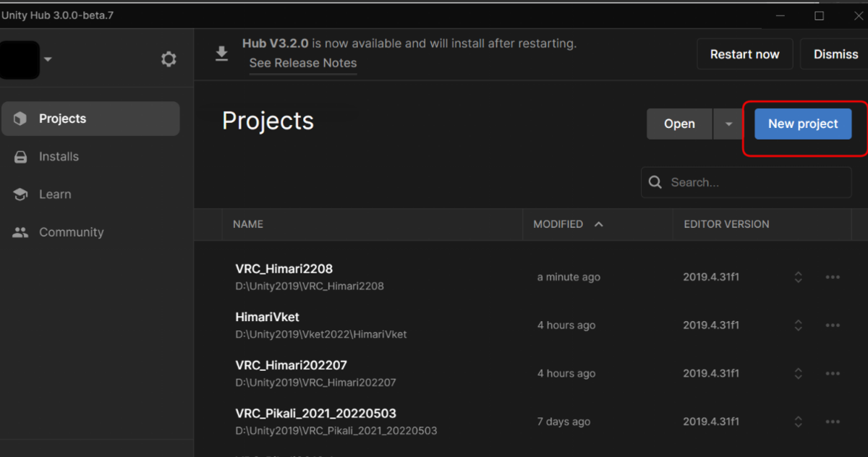Click the '7 days ago' modified cell
This screenshot has width=868, height=457.
point(563,422)
